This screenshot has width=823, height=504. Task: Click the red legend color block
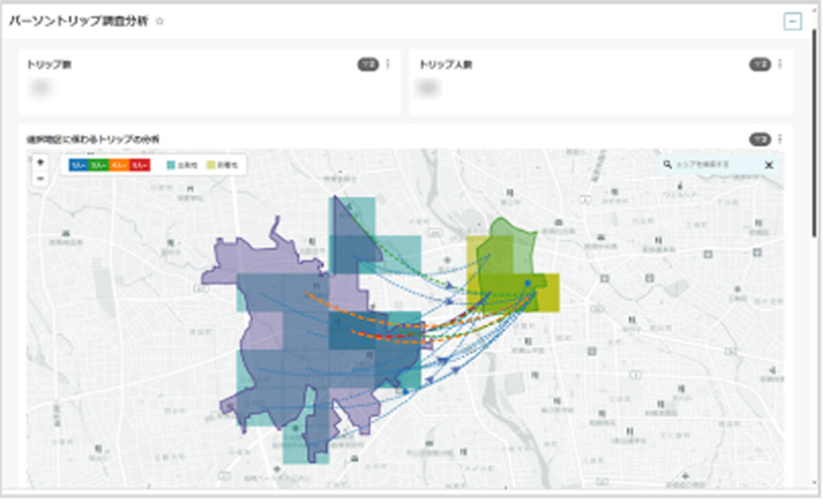(139, 165)
